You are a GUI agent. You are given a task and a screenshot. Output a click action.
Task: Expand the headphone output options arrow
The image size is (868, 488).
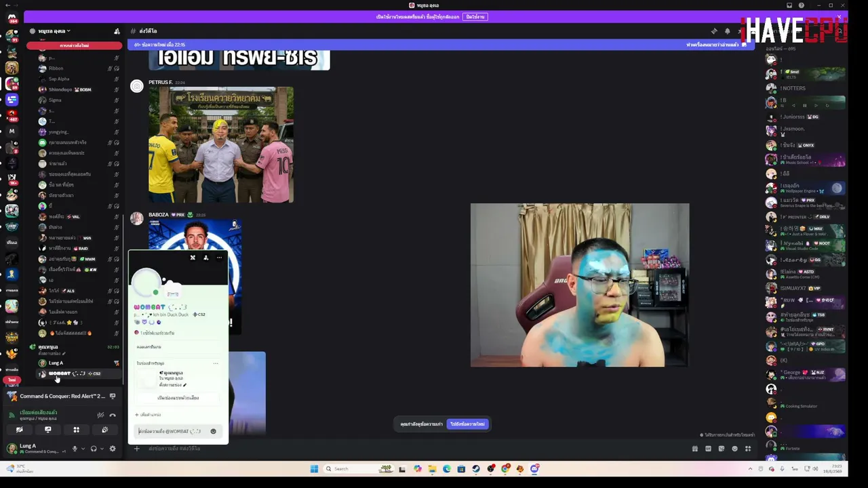click(102, 449)
